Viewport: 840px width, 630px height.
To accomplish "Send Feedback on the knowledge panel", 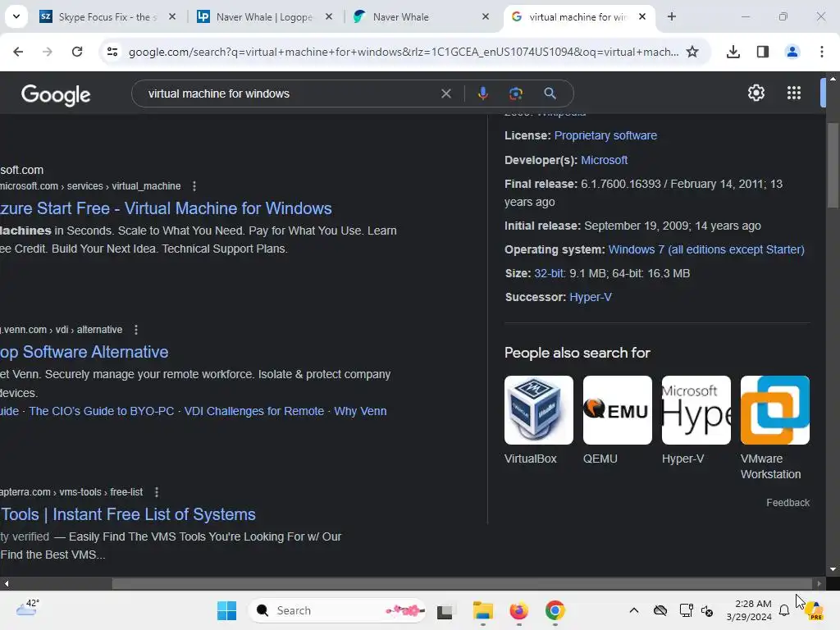I will [x=787, y=503].
